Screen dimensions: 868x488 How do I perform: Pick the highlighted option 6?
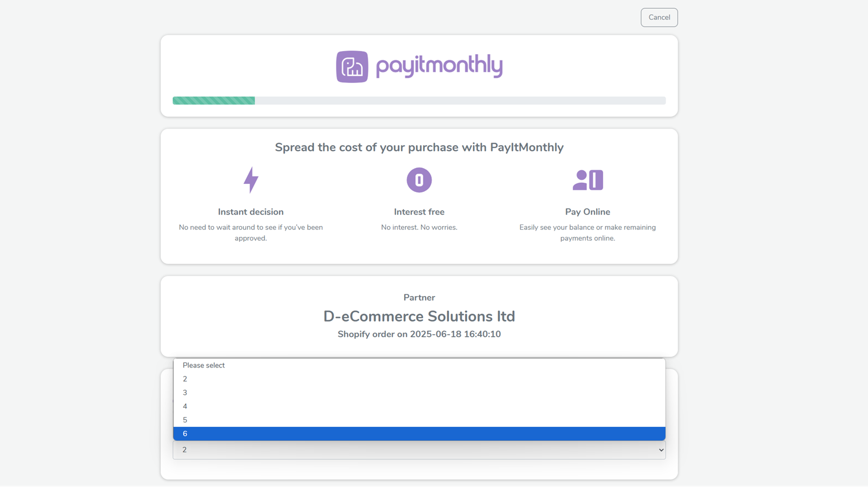tap(419, 434)
